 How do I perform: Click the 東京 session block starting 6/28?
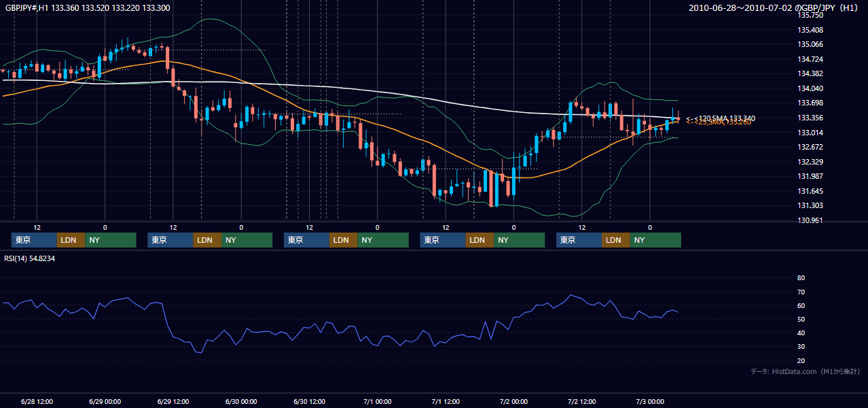pyautogui.click(x=34, y=240)
